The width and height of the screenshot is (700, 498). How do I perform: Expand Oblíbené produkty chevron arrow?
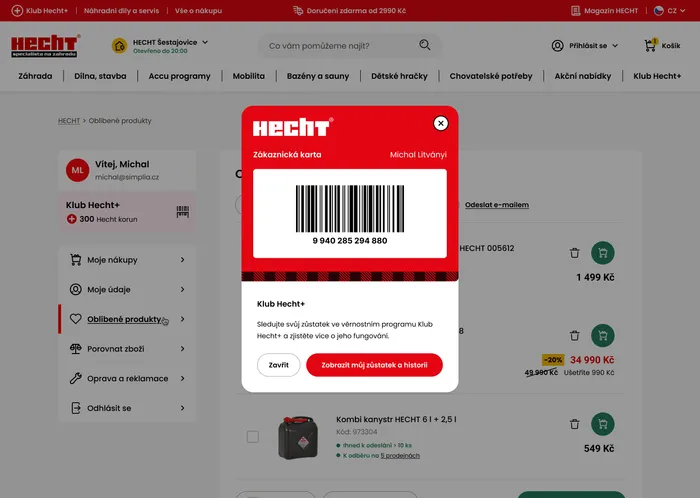click(x=183, y=319)
